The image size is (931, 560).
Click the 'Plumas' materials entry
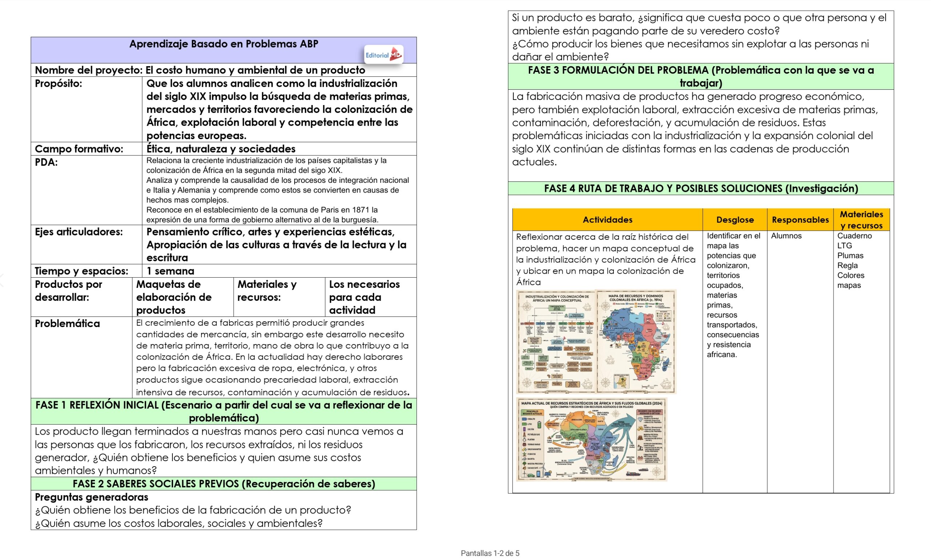click(850, 255)
